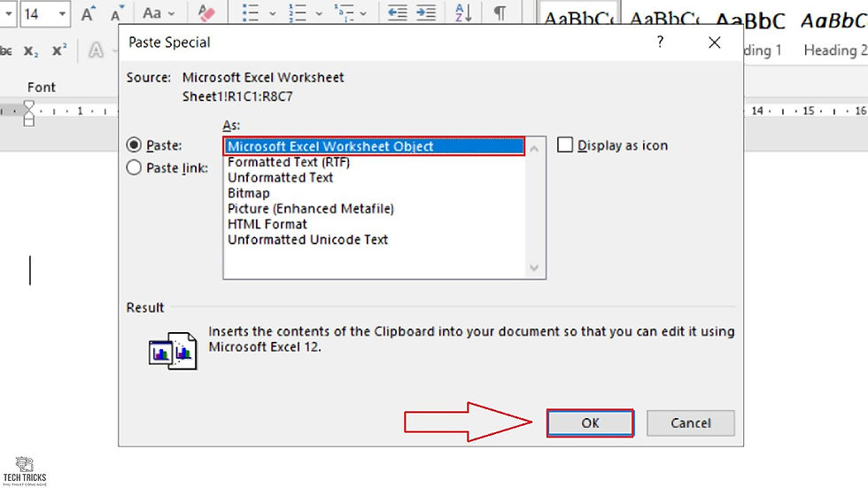
Task: Click the dialog help question mark
Action: pyautogui.click(x=660, y=42)
